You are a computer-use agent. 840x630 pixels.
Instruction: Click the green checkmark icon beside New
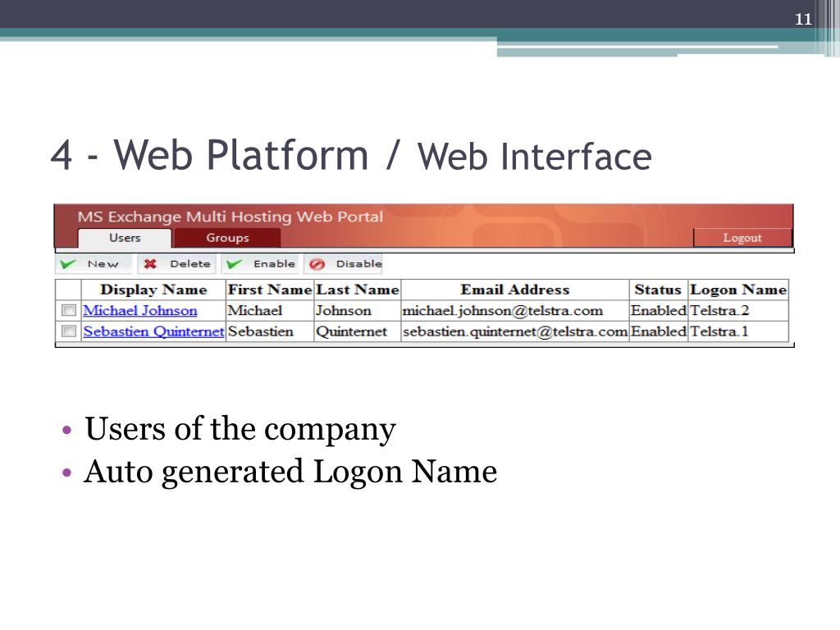(x=68, y=264)
